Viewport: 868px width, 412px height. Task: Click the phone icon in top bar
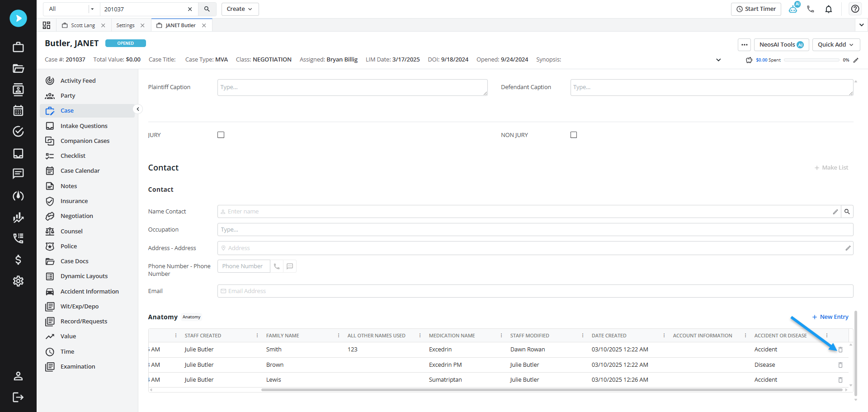tap(811, 9)
